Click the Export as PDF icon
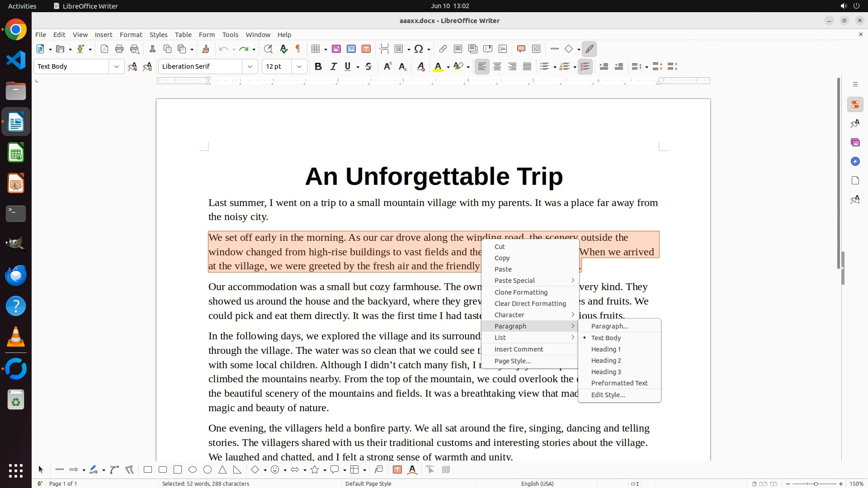The image size is (868, 488). coord(104,49)
